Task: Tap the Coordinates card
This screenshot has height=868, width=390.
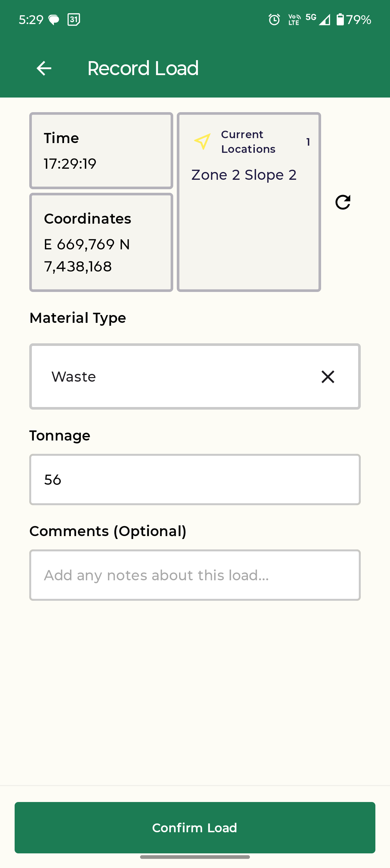Action: (101, 242)
